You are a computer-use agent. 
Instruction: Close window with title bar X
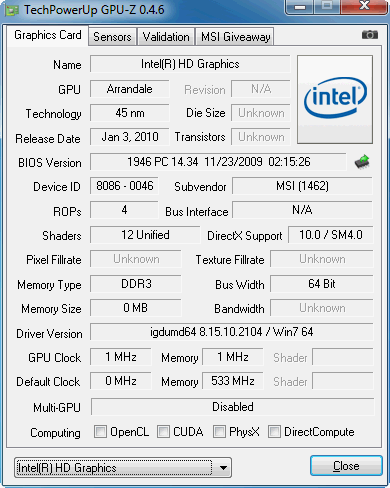(364, 7)
